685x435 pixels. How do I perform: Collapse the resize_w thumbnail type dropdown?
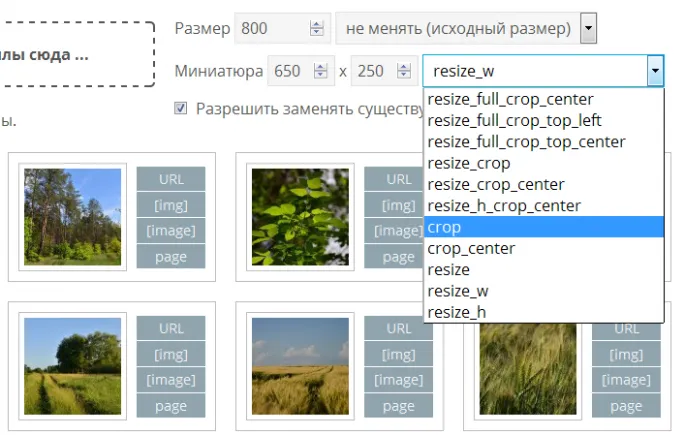(655, 72)
